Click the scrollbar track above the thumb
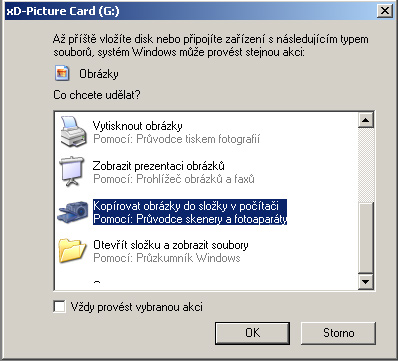Image resolution: width=398 pixels, height=361 pixels. [366, 165]
